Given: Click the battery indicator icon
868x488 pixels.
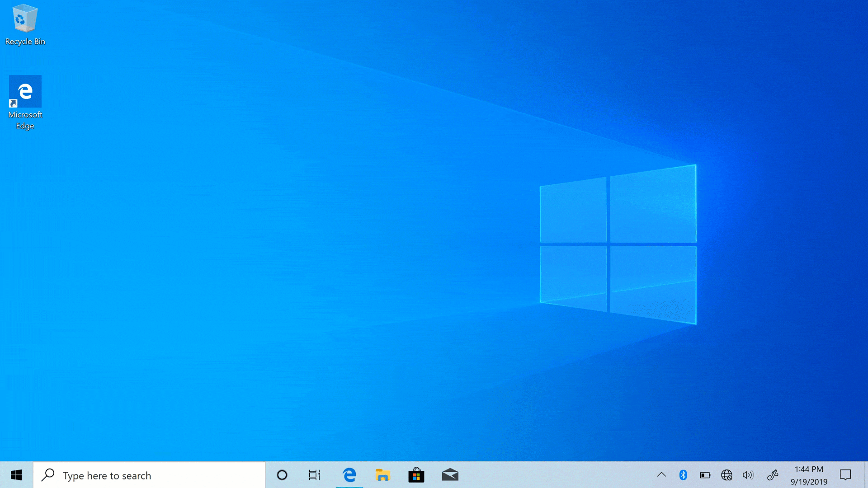Looking at the screenshot, I should pos(705,475).
